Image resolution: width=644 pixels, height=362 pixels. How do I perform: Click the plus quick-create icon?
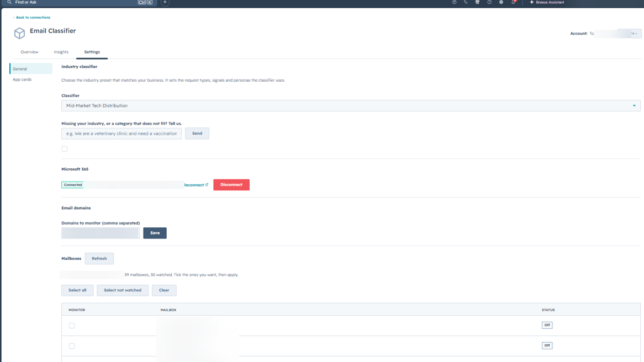point(165,2)
